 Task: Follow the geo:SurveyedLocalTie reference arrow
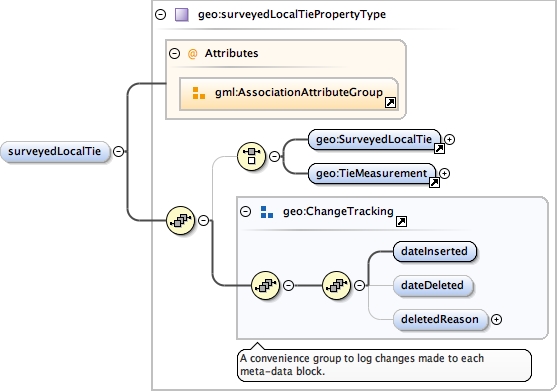tap(439, 148)
